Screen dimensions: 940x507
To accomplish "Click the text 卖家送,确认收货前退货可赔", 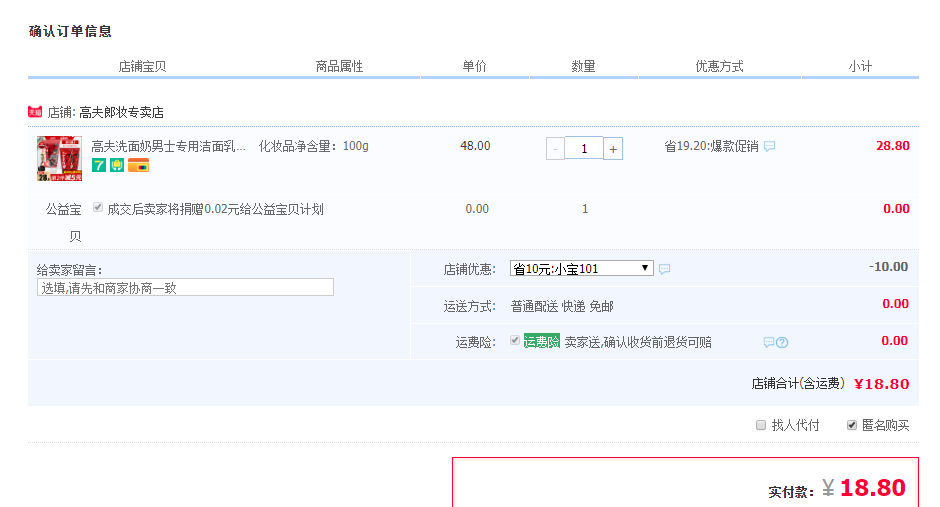I will 638,342.
